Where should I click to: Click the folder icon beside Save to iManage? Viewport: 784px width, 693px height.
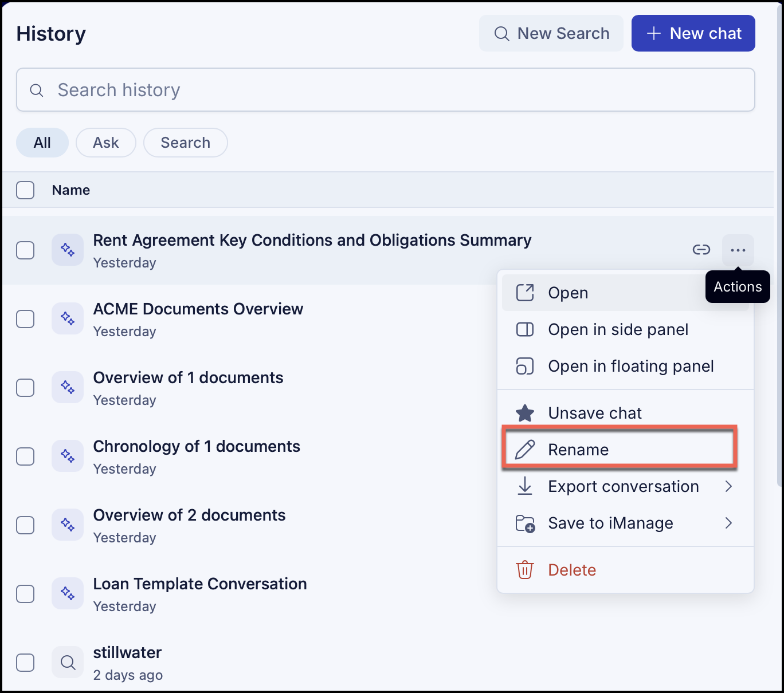[x=525, y=523]
